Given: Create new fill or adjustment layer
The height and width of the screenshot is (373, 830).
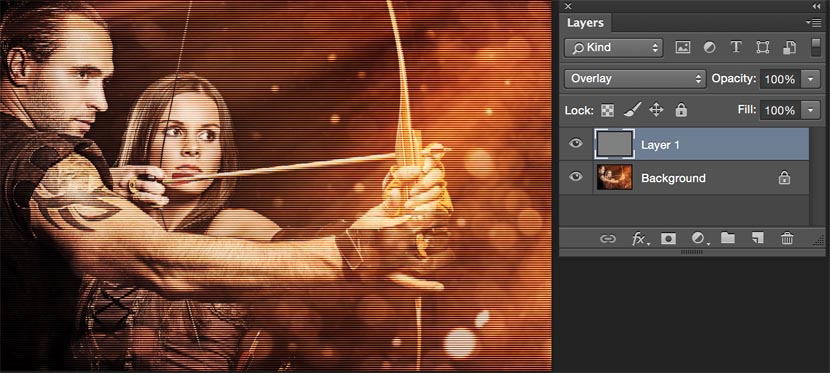Looking at the screenshot, I should pyautogui.click(x=700, y=239).
